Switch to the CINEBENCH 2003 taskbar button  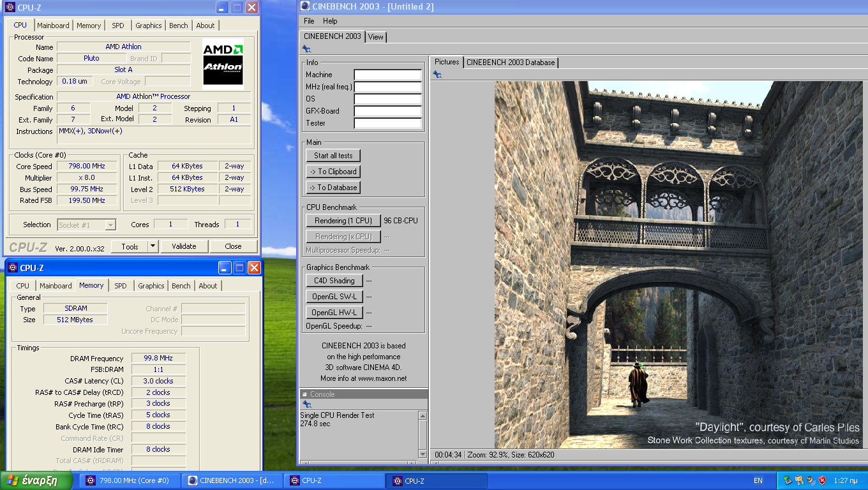point(232,481)
